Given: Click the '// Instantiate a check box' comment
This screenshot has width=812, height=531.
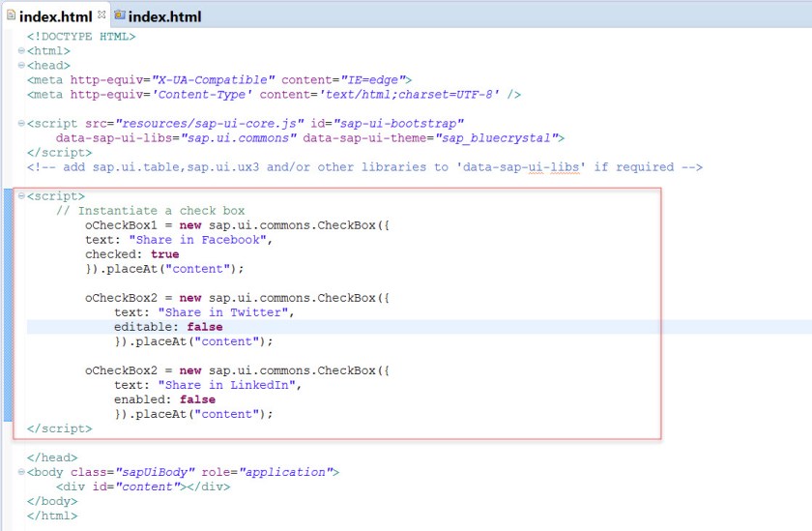Looking at the screenshot, I should (x=151, y=210).
